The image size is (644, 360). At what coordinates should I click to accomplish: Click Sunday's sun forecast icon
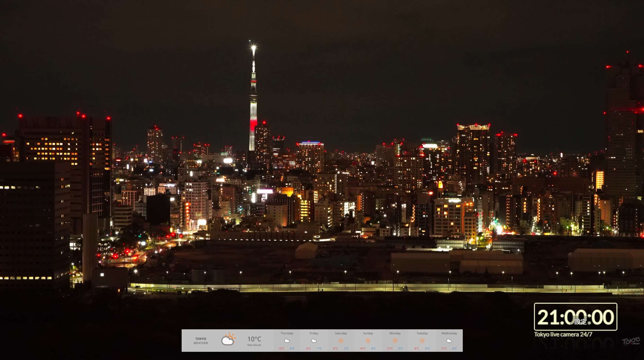(368, 341)
